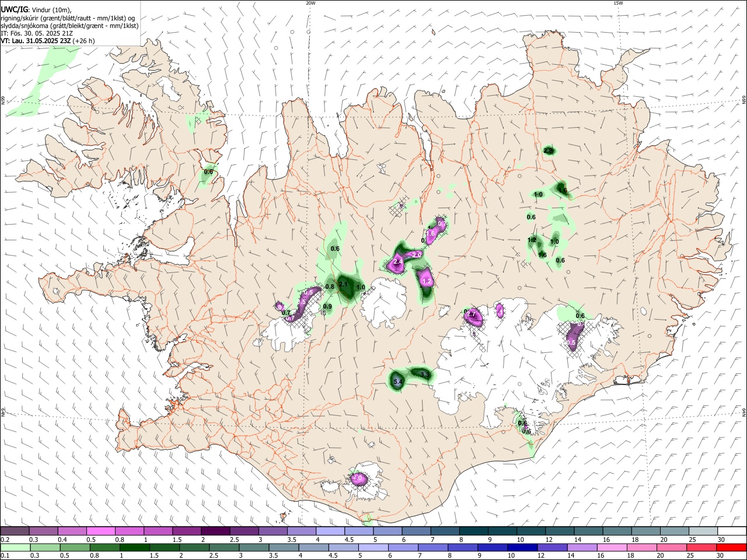
Task: Click the navy blue 10–12 legend swatch
Action: [x=522, y=548]
